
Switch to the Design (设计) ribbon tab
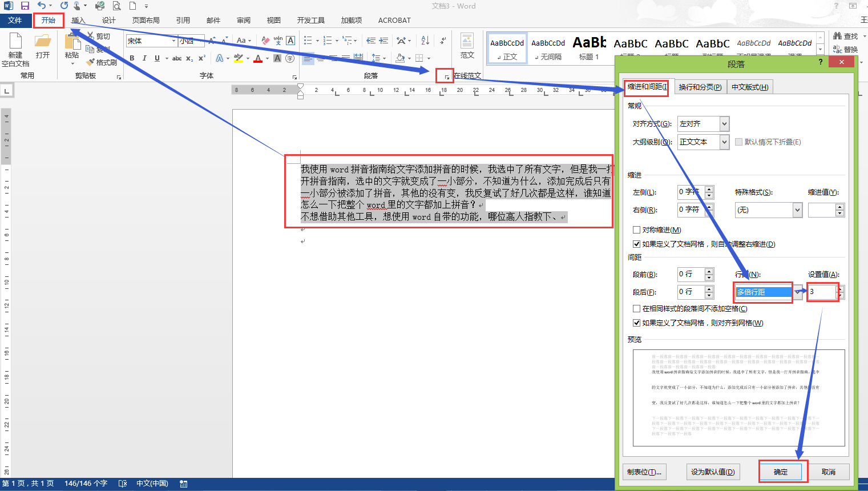tap(108, 21)
